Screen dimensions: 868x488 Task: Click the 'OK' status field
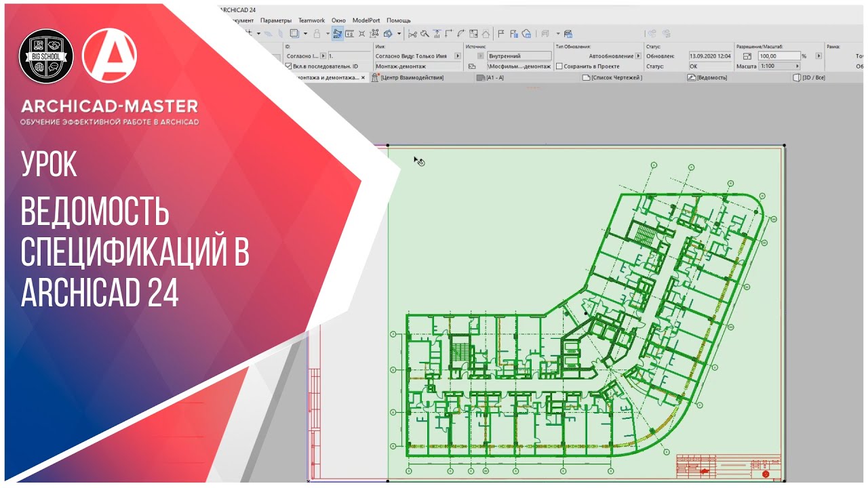coord(710,66)
